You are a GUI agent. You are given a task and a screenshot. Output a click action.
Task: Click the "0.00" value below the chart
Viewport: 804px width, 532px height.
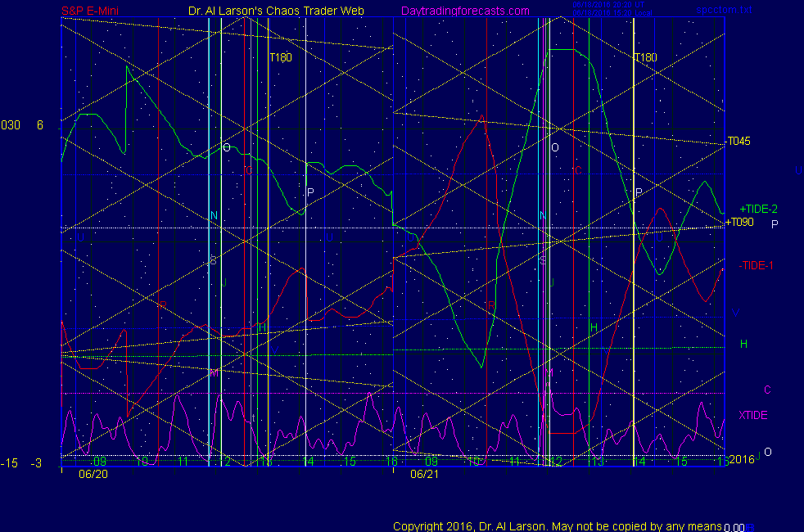[734, 528]
